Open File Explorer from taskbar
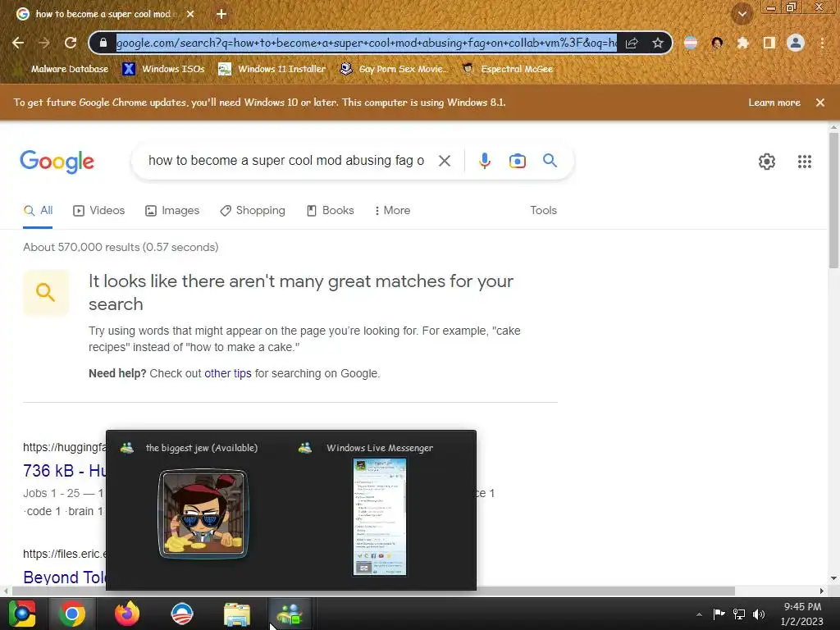The height and width of the screenshot is (630, 840). point(236,614)
